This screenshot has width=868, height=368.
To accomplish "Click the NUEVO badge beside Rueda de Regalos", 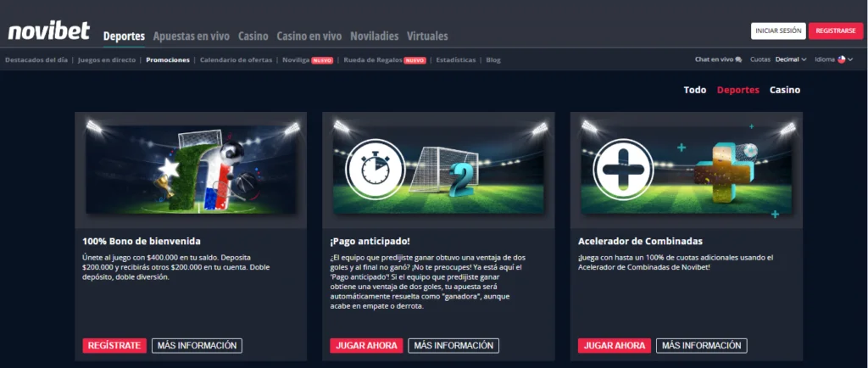I will point(415,60).
